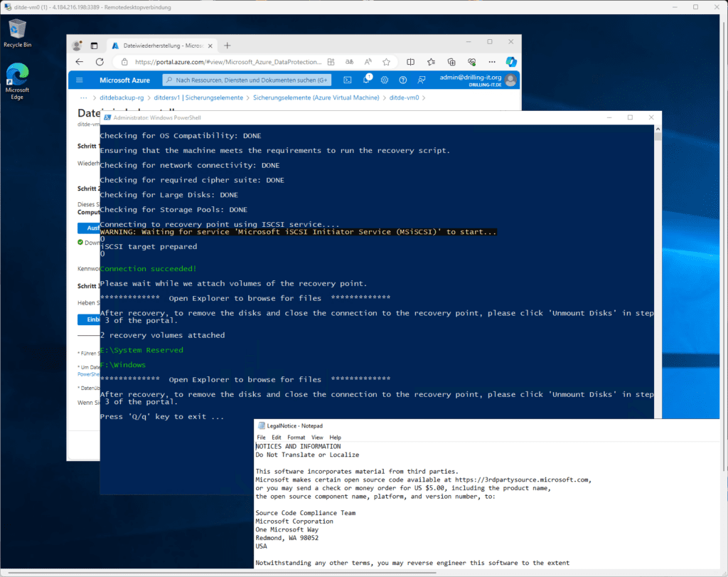Open Sicherungselemente (Azure Virtual Machine) breadcrumb

316,97
